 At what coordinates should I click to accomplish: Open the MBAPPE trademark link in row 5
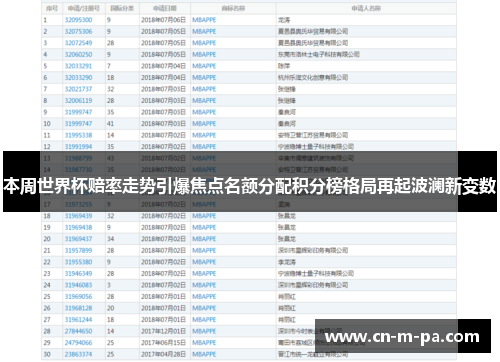point(204,66)
